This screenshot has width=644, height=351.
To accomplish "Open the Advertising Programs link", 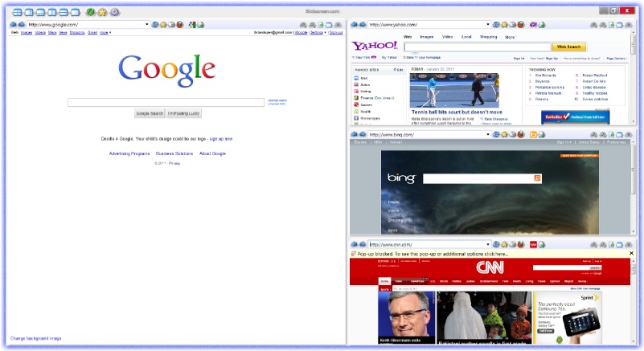I will (129, 153).
